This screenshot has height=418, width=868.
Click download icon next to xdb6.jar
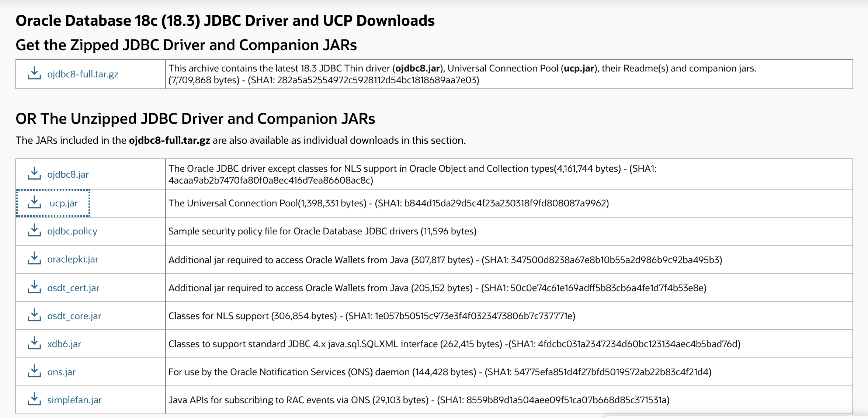34,343
